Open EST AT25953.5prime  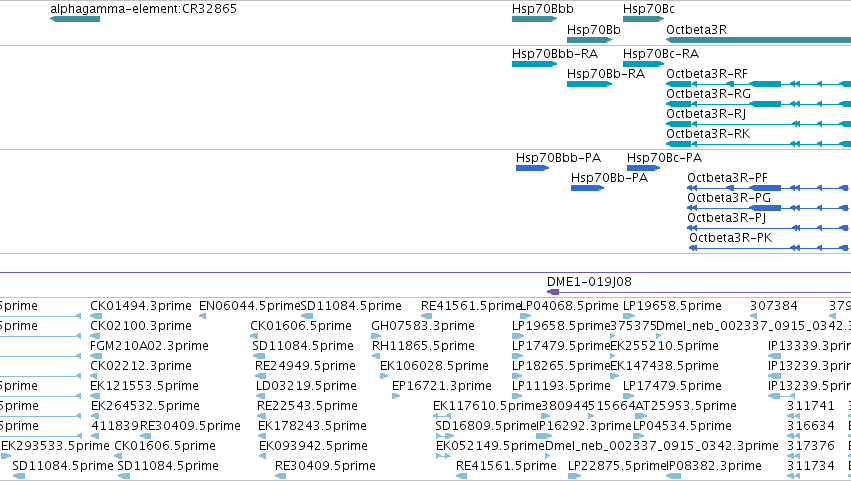(x=640, y=417)
